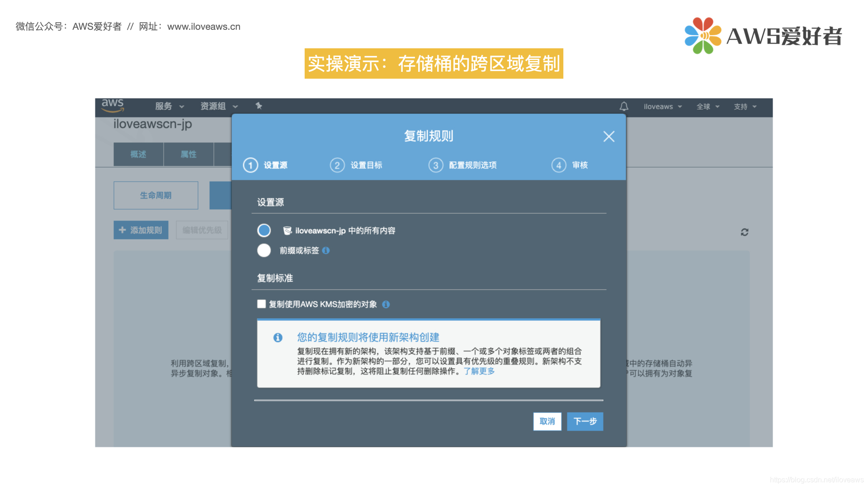Open the 全球 region dropdown
Image resolution: width=868 pixels, height=488 pixels.
(x=708, y=107)
